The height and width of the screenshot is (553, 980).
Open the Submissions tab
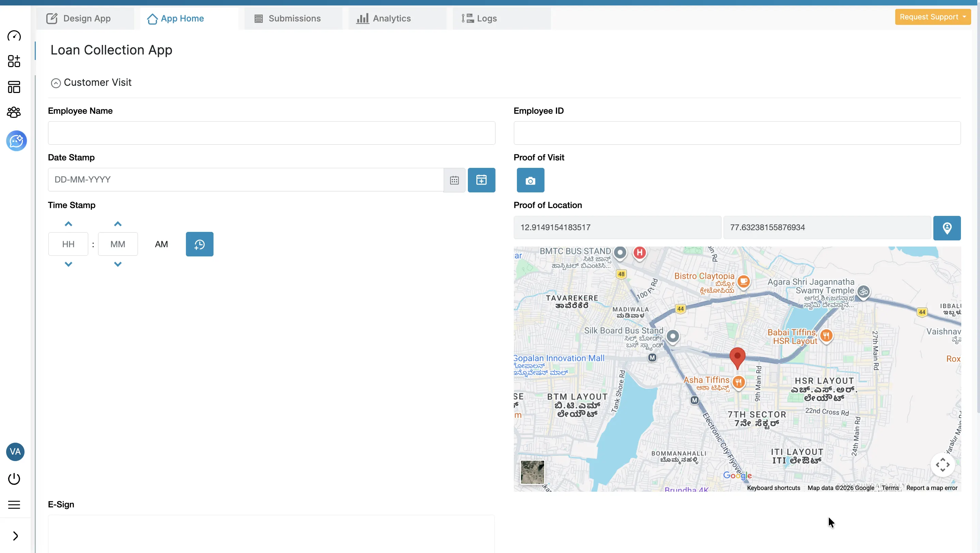coord(293,18)
